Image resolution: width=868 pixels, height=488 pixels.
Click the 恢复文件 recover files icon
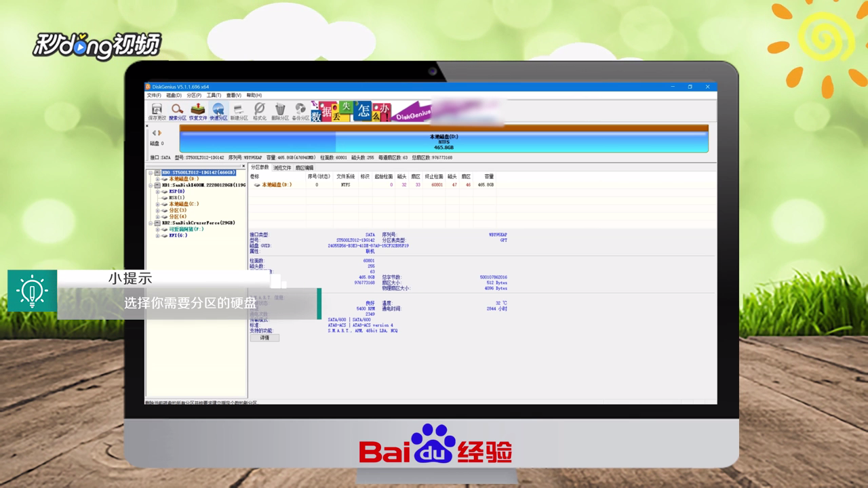pyautogui.click(x=198, y=112)
